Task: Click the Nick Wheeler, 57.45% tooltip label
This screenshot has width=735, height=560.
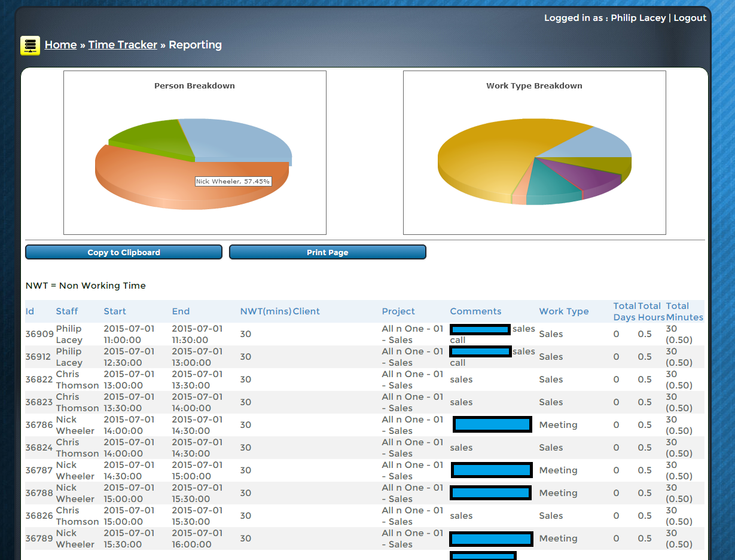Action: click(x=233, y=181)
